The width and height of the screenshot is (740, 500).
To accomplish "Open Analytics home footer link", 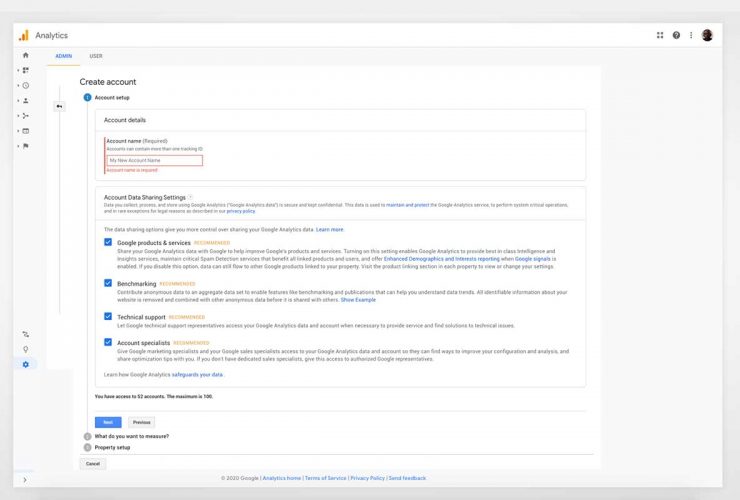I will [x=282, y=478].
